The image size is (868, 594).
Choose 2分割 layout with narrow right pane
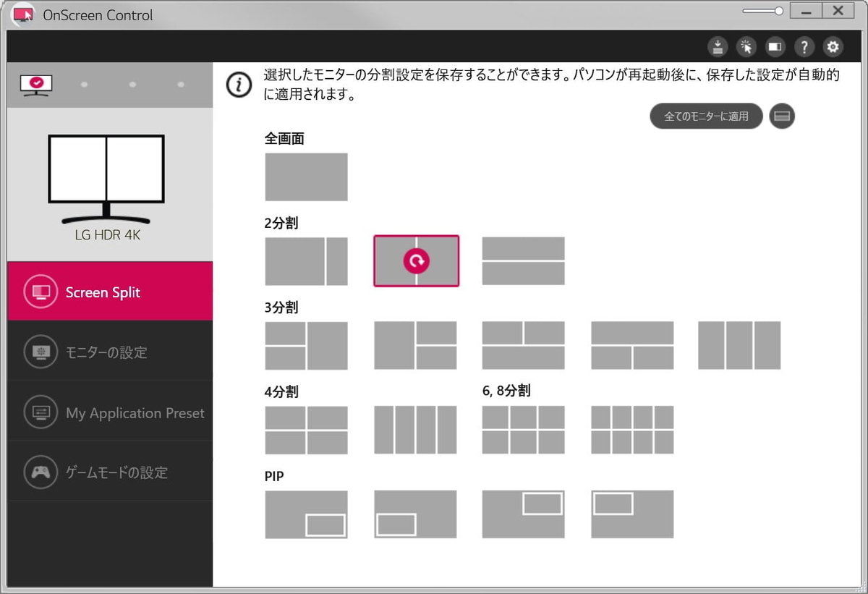[306, 261]
